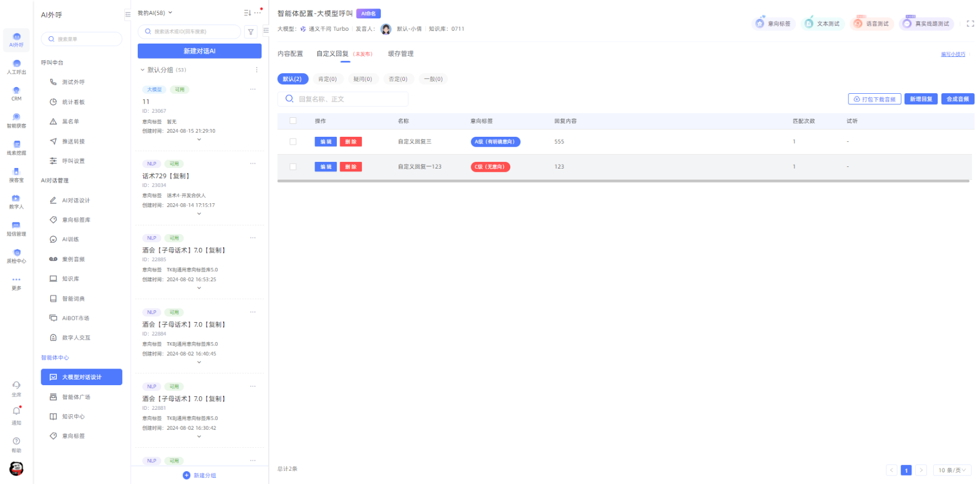
Task: Click the 新增回复 button
Action: (x=921, y=99)
